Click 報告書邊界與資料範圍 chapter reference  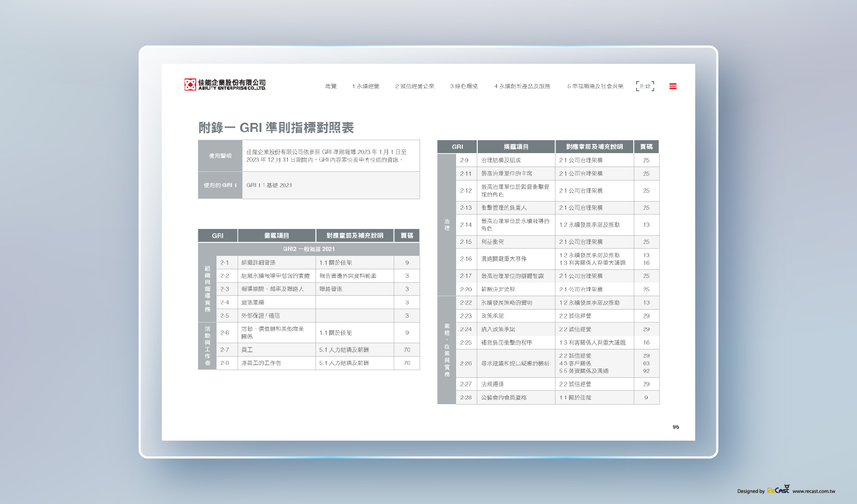[348, 276]
